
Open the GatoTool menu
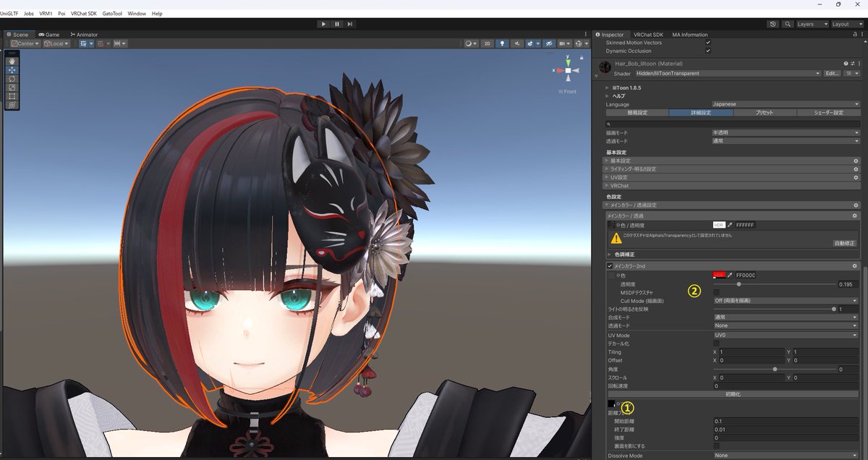pos(112,14)
